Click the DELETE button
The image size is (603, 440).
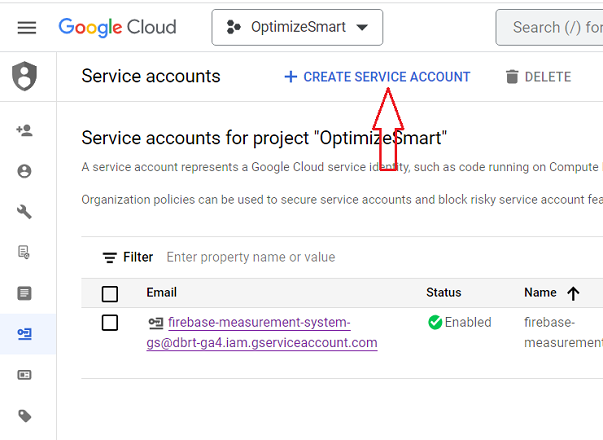pos(538,77)
